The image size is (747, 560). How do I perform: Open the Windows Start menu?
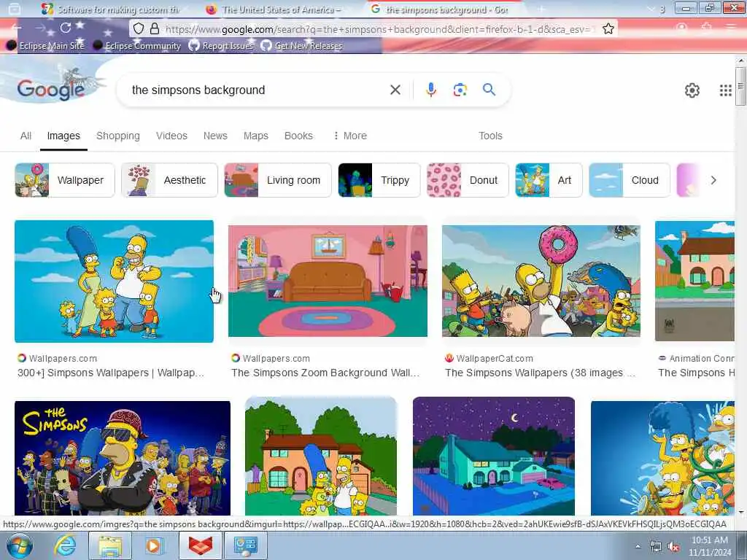19,545
